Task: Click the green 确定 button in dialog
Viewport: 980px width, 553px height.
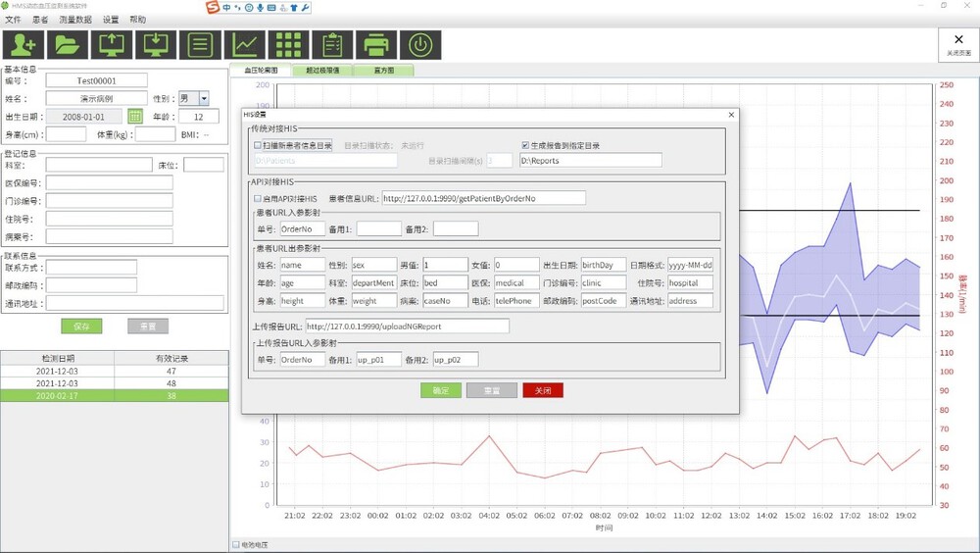Action: [x=440, y=390]
